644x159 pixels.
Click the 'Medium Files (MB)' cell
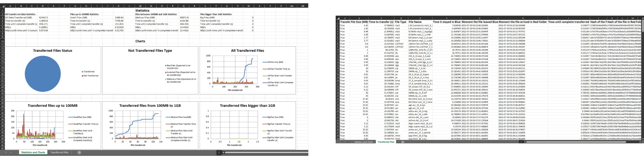(144, 18)
